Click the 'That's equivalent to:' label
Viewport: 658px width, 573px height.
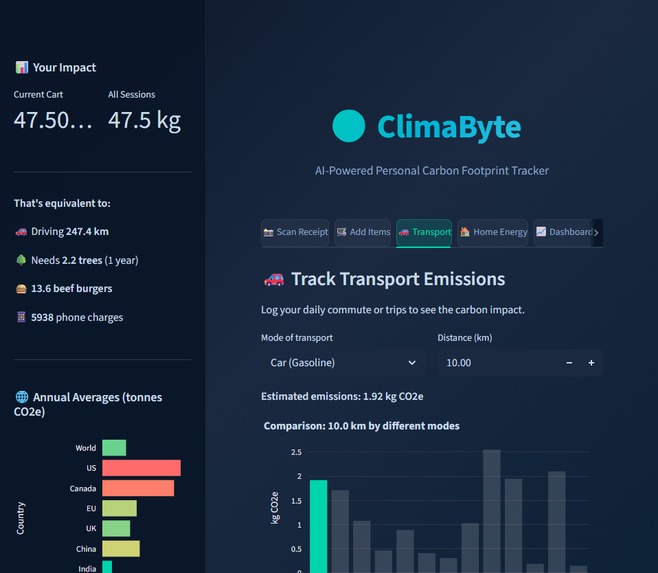click(62, 203)
